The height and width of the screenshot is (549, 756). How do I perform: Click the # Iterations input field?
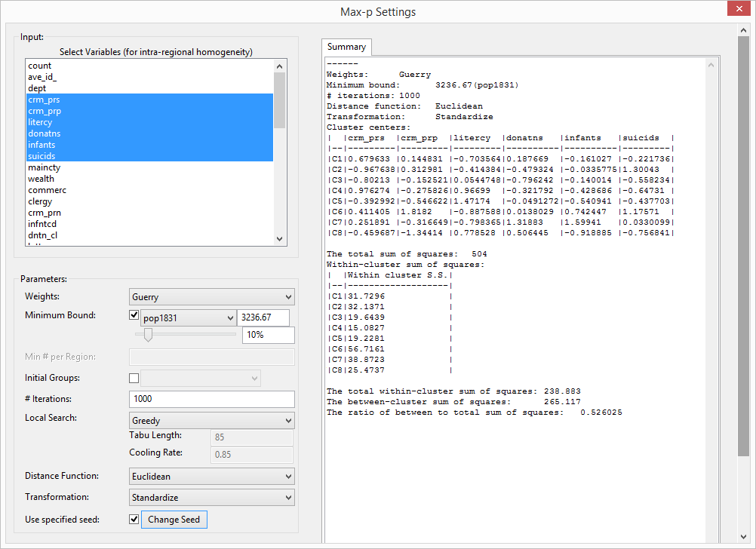coord(211,399)
